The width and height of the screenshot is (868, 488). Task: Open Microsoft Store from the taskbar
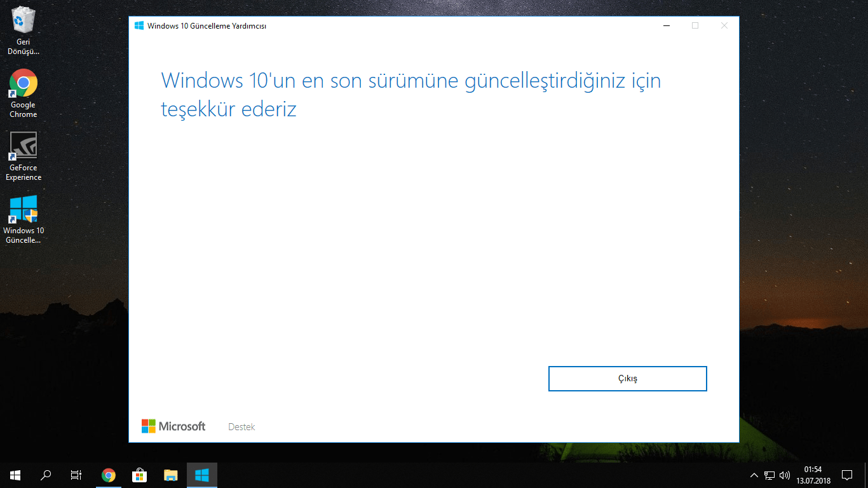[x=139, y=475]
